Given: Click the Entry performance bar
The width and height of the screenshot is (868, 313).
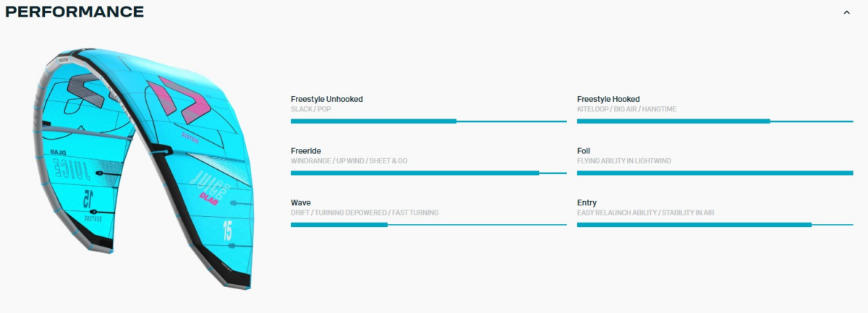Looking at the screenshot, I should coord(715,225).
